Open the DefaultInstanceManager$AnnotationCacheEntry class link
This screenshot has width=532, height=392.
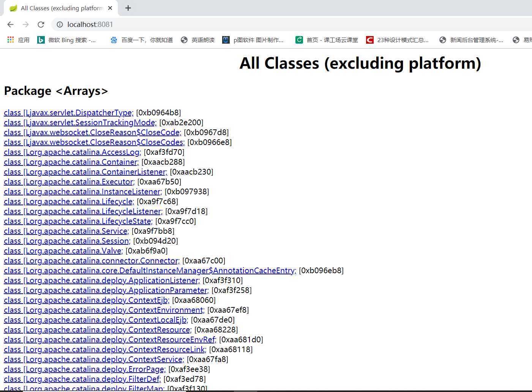[150, 271]
